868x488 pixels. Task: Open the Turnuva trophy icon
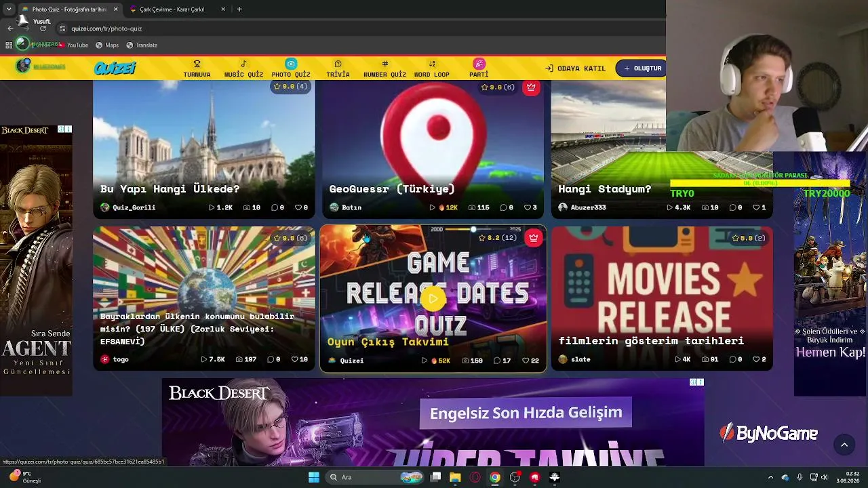click(197, 64)
